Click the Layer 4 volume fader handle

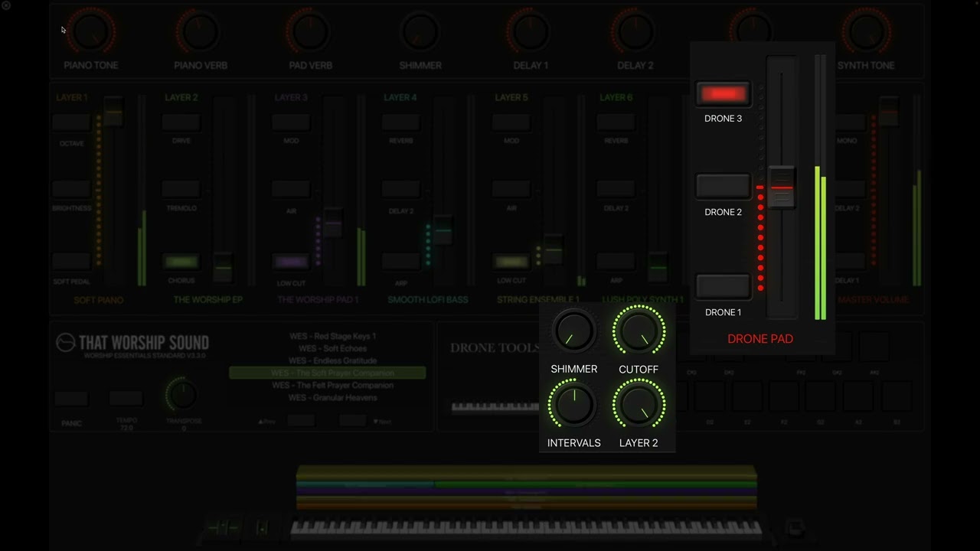pos(443,230)
